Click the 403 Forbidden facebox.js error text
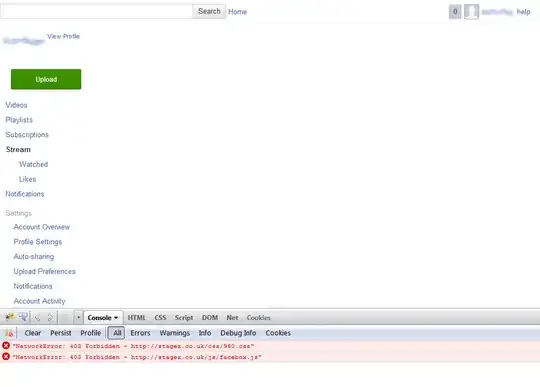This screenshot has width=540, height=387. pos(137,357)
